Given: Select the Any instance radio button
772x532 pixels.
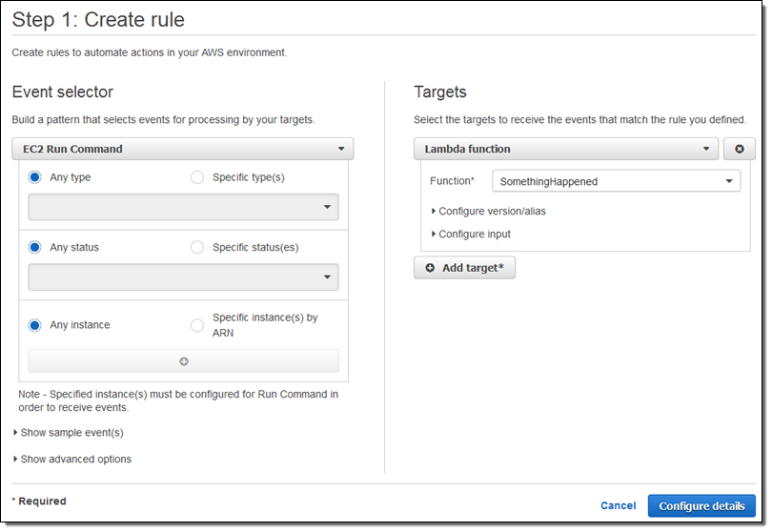Looking at the screenshot, I should tap(35, 325).
